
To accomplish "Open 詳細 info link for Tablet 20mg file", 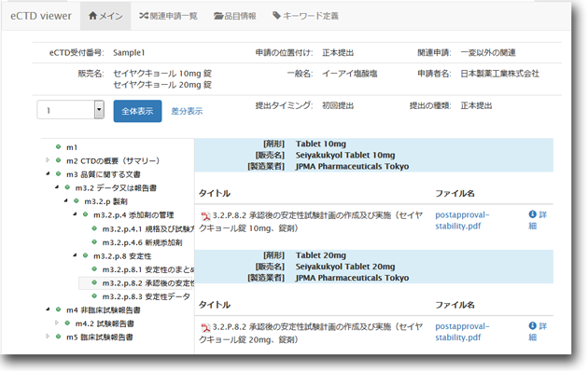I will 538,332.
